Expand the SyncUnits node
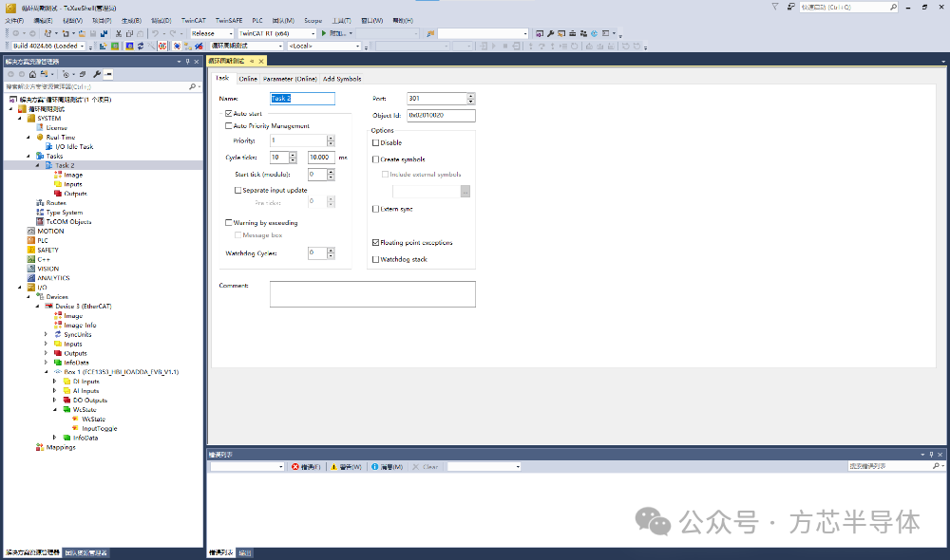 coord(46,334)
